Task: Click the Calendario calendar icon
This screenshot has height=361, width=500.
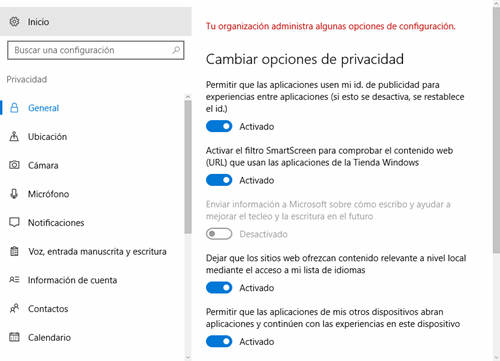Action: tap(14, 337)
